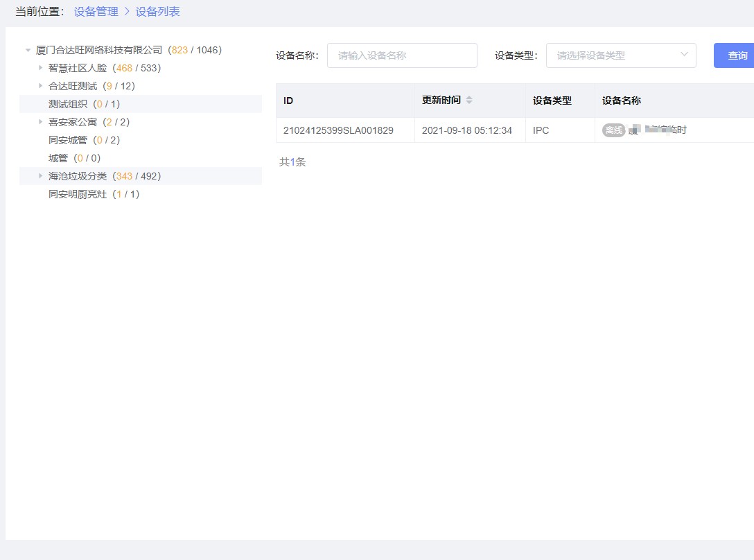
Task: Click the 查询 search button
Action: [737, 55]
